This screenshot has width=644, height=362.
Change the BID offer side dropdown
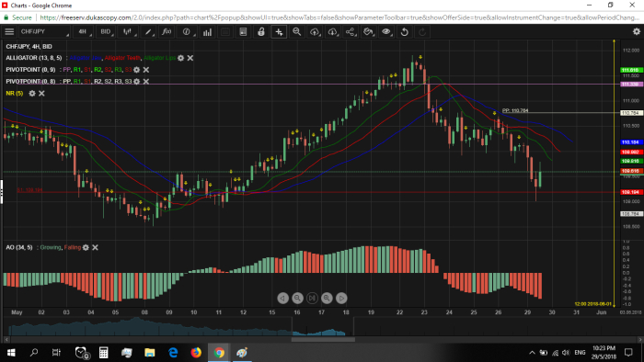pos(107,31)
